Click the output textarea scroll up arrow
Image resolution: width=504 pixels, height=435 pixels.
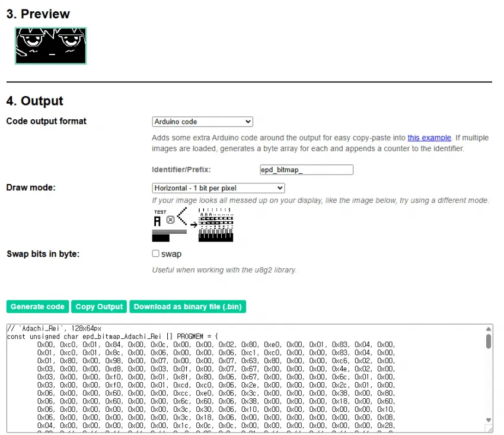(x=488, y=329)
